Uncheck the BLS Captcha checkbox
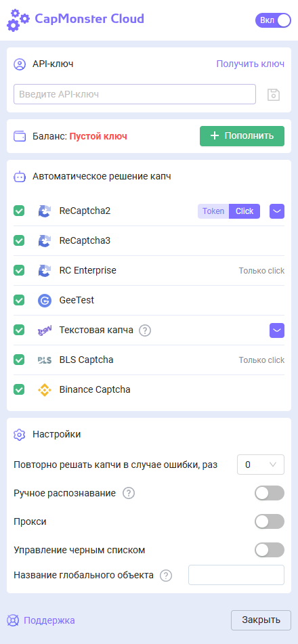The width and height of the screenshot is (298, 644). (19, 360)
